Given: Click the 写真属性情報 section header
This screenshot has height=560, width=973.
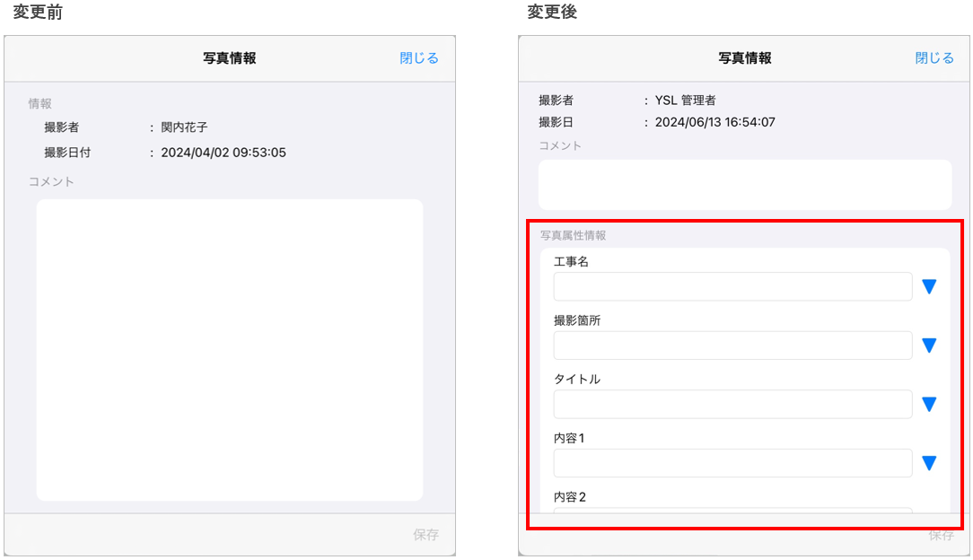Looking at the screenshot, I should tap(573, 235).
